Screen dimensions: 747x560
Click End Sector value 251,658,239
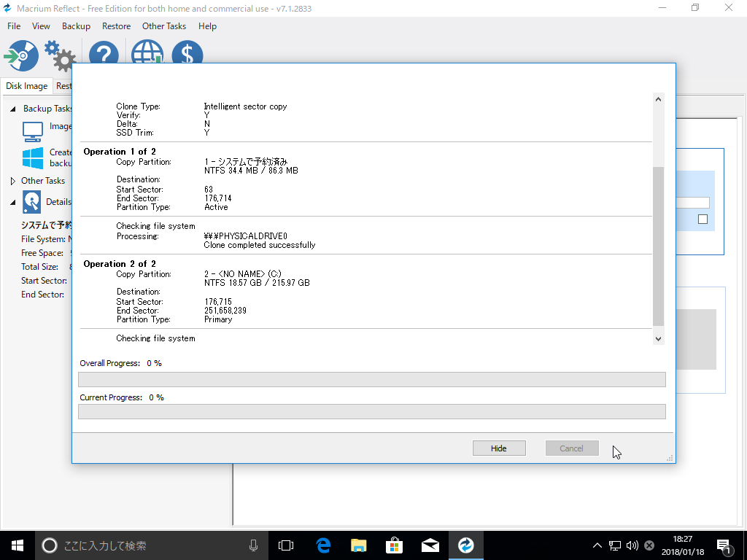click(x=225, y=311)
